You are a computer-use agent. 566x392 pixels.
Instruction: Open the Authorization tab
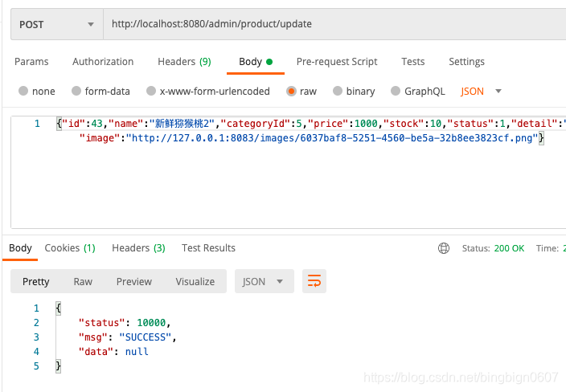coord(103,62)
